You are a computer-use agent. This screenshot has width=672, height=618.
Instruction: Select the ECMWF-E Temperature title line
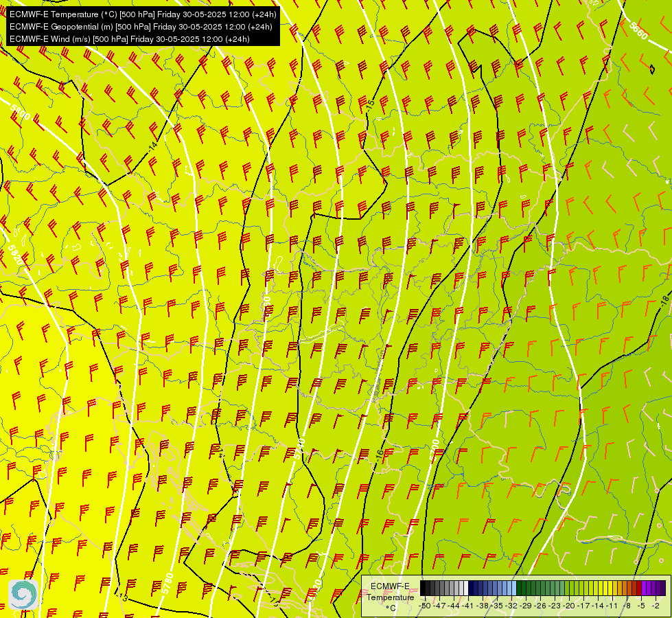pyautogui.click(x=143, y=14)
